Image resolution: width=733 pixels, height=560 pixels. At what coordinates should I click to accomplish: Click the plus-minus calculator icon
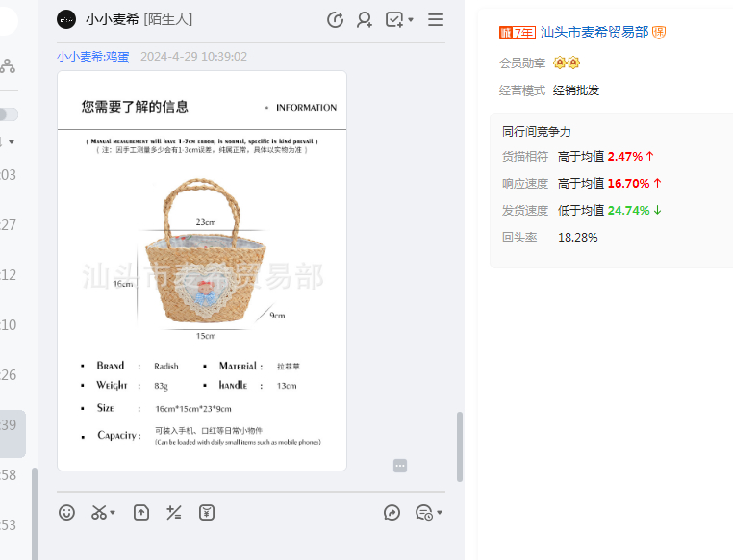(x=174, y=512)
